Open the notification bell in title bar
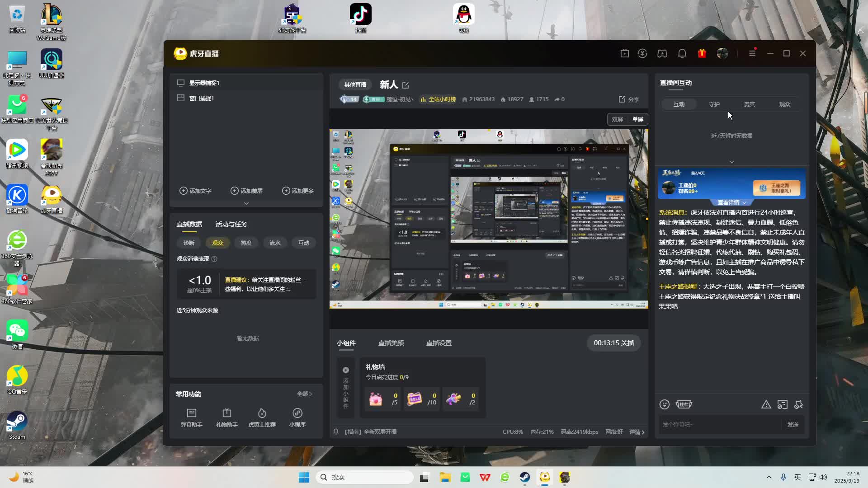 (x=682, y=53)
